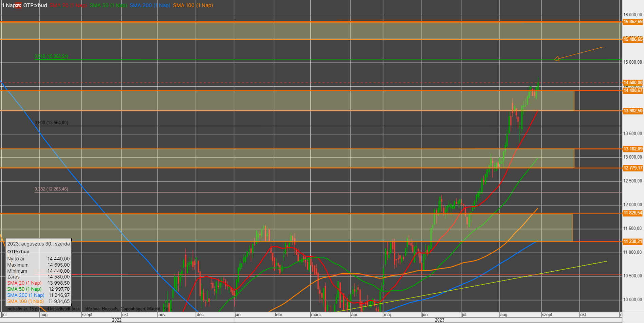Select the 0,618 Fibonacci level label

pos(51,56)
